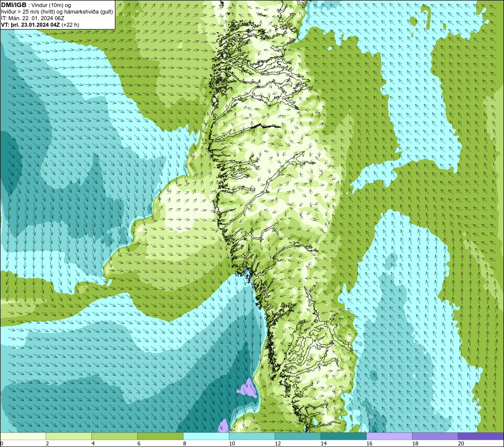Click the '16' label on the colour scale
This screenshot has height=447, width=504.
[x=369, y=444]
